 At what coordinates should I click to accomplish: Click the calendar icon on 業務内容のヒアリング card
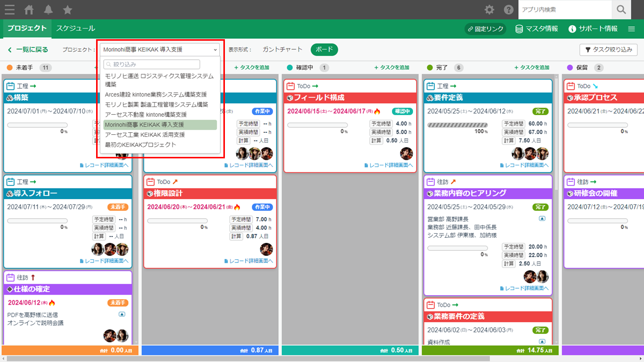pos(430,182)
